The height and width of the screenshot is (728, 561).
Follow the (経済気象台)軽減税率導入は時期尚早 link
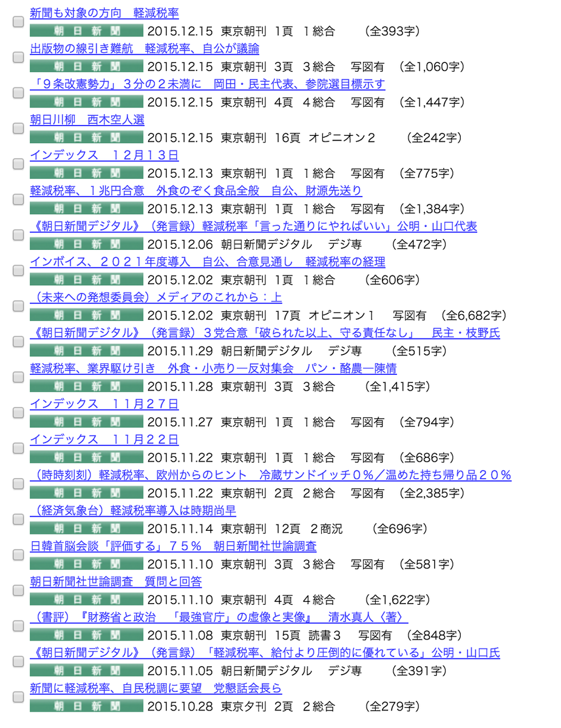[133, 510]
